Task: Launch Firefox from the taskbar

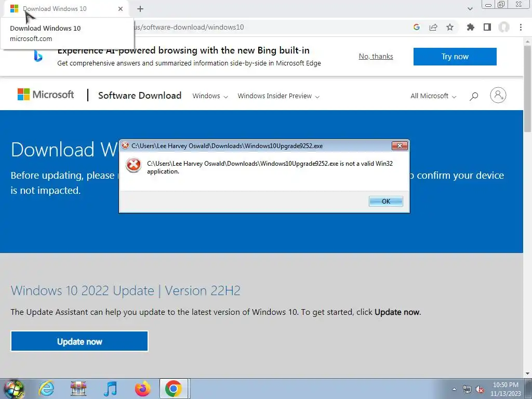Action: (142, 389)
